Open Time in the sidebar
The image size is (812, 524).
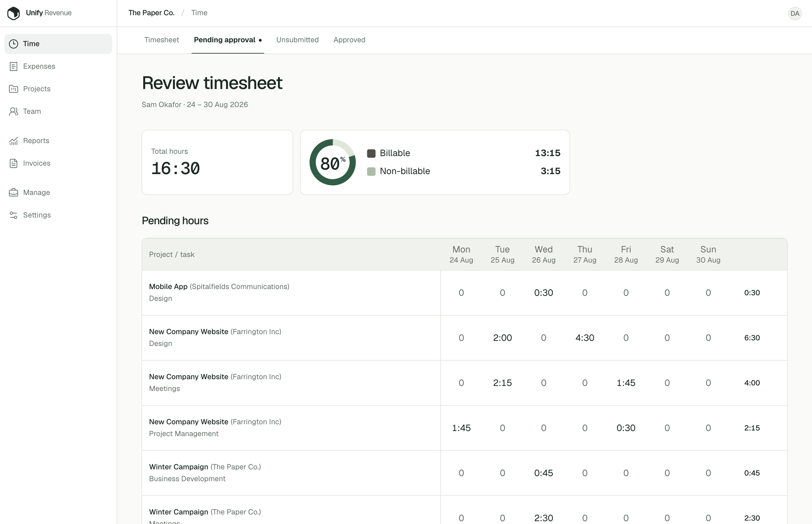[58, 44]
